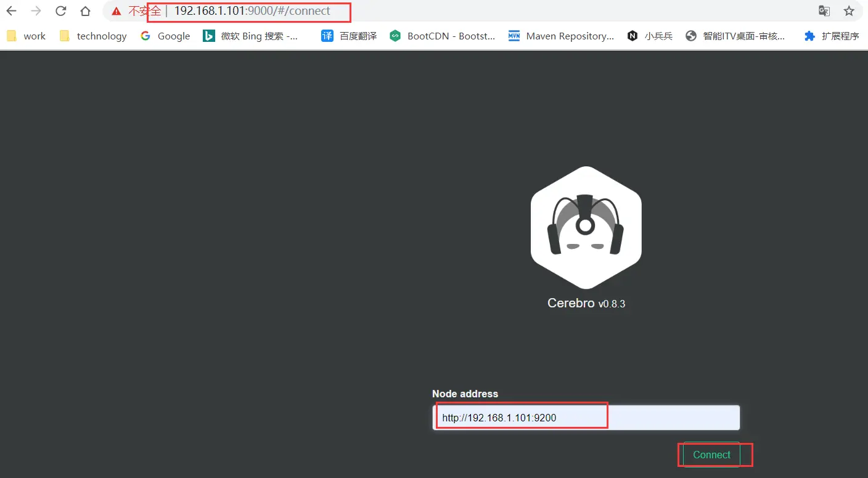
Task: Click the Cerebro hexagon logo
Action: 586,227
